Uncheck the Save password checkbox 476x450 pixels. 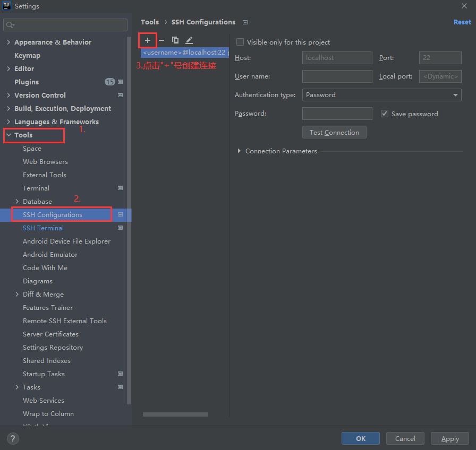click(385, 114)
